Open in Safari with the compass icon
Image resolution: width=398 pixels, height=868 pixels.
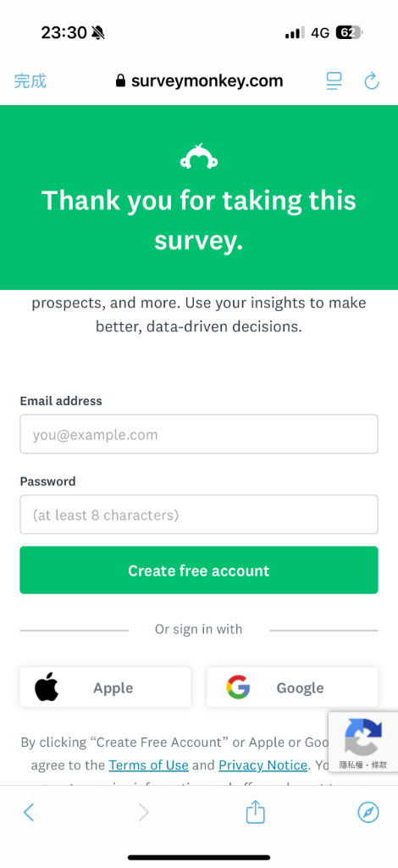(x=368, y=813)
